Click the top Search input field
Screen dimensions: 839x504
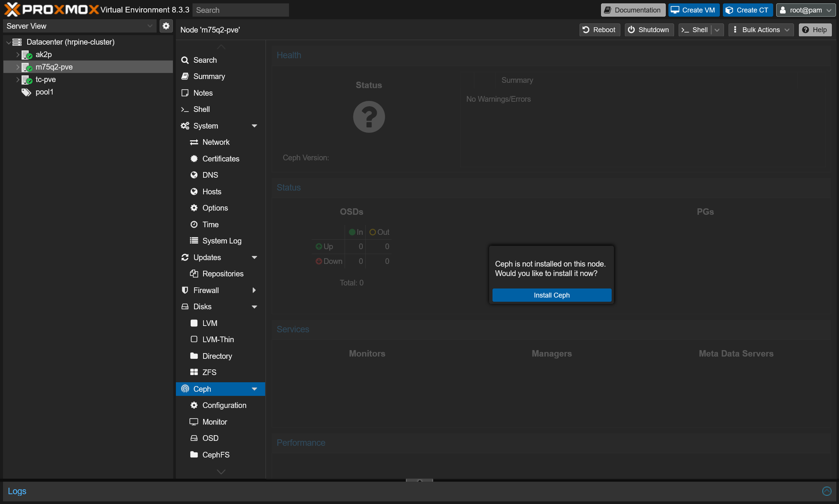click(241, 10)
